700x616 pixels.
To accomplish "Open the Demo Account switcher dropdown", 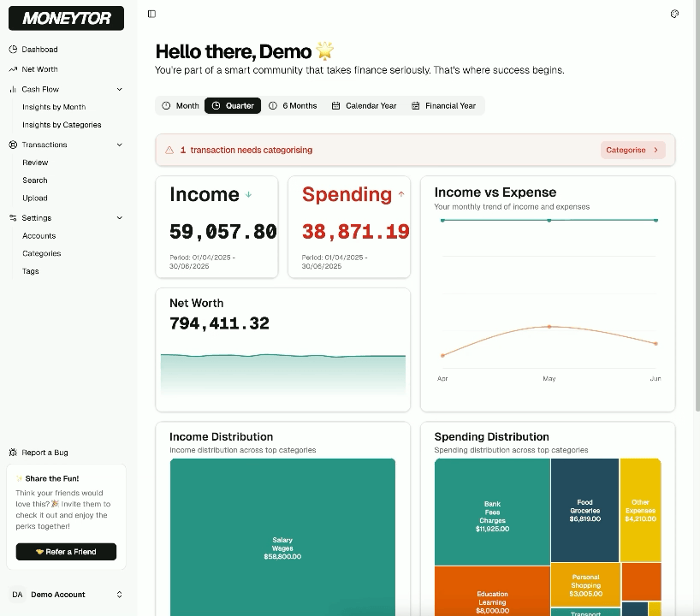I will tap(119, 595).
